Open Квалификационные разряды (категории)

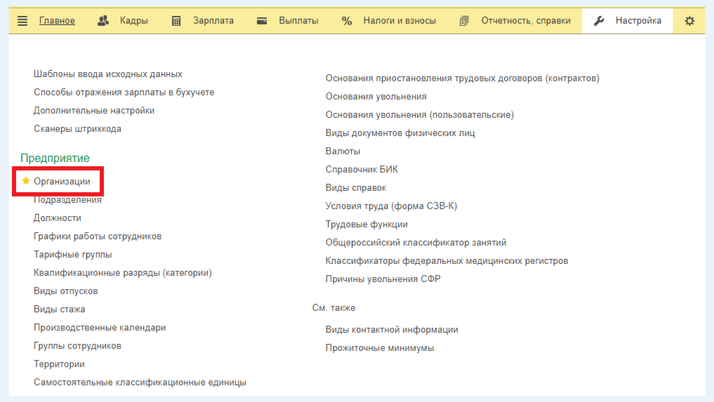tap(122, 273)
